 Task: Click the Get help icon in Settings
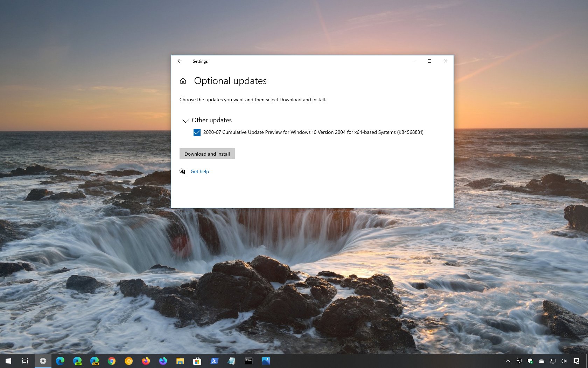pyautogui.click(x=182, y=171)
